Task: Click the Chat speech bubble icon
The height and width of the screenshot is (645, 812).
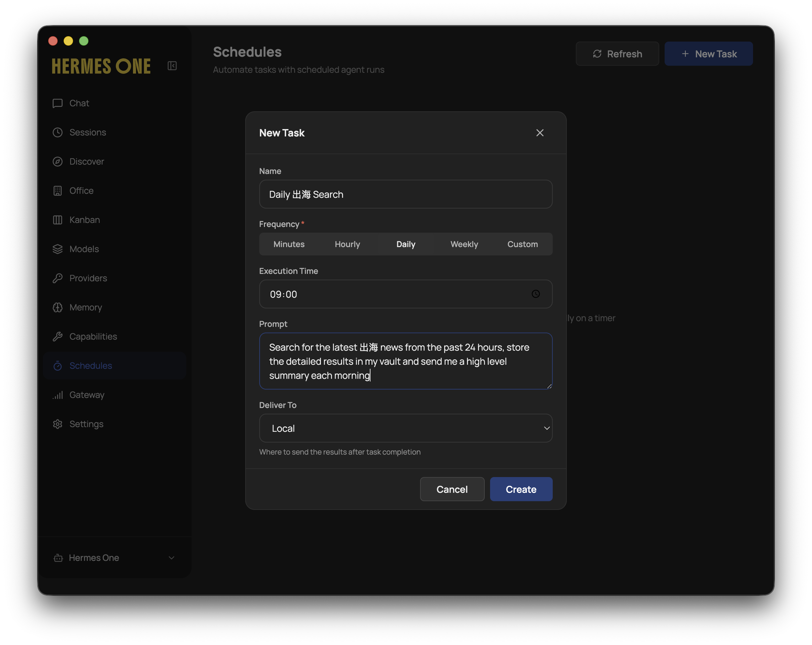Action: pyautogui.click(x=58, y=103)
